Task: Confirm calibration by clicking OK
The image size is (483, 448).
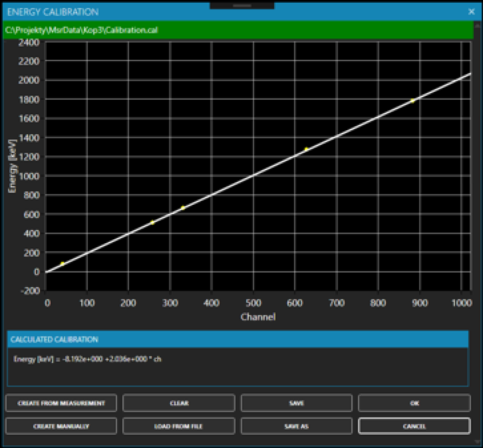Action: coord(415,403)
